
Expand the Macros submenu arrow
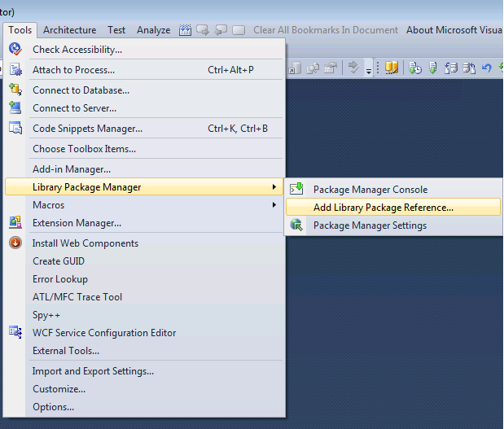click(274, 205)
